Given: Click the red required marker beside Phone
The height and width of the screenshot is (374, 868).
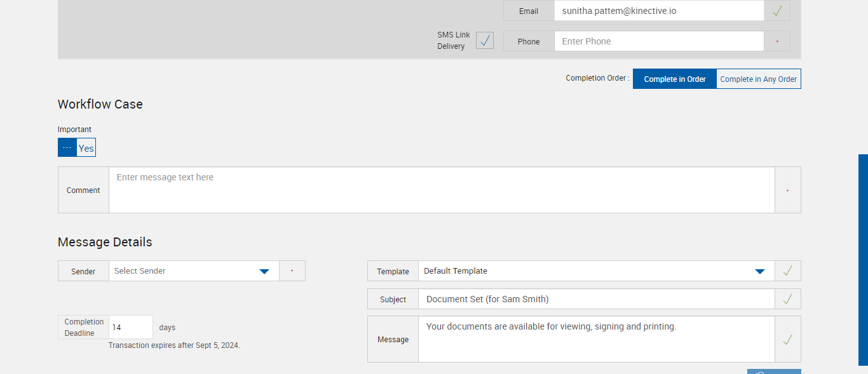Looking at the screenshot, I should 776,41.
